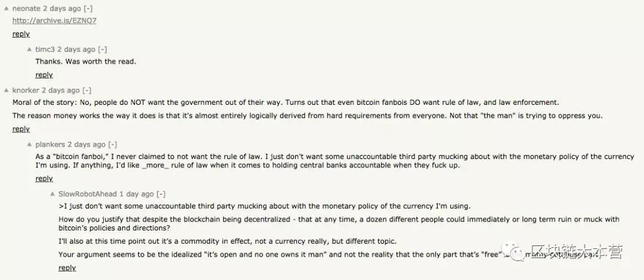
Task: Reply to knorker's comment
Action: click(x=21, y=129)
